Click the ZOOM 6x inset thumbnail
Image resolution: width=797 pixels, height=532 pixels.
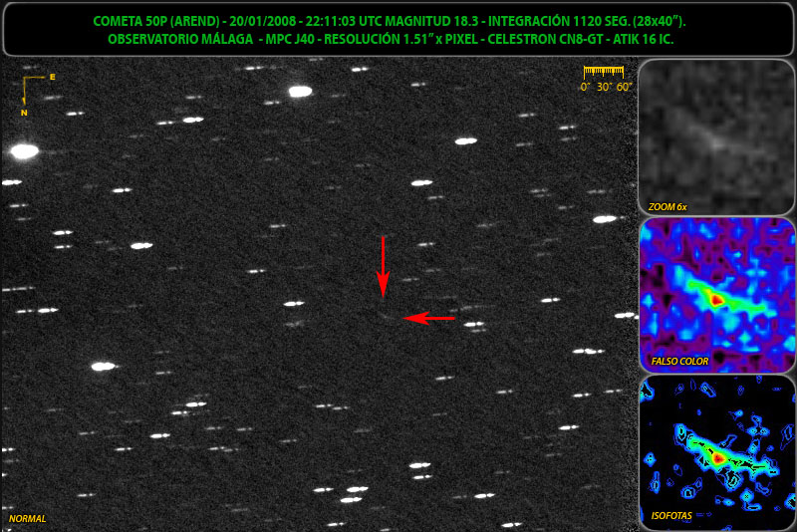pyautogui.click(x=716, y=137)
